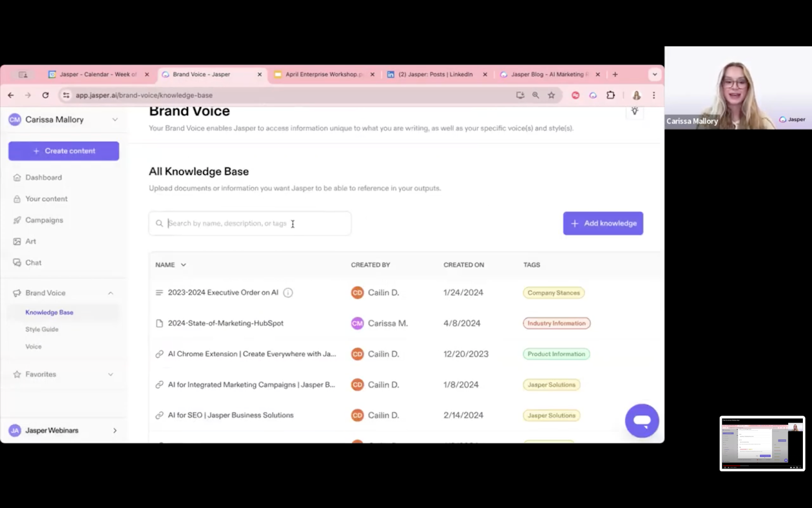Open Art in the sidebar

click(30, 241)
